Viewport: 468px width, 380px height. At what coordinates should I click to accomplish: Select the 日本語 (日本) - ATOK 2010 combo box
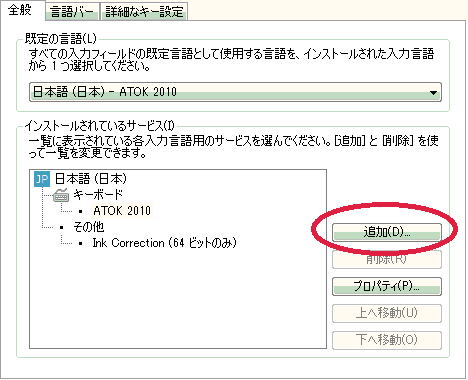[235, 92]
